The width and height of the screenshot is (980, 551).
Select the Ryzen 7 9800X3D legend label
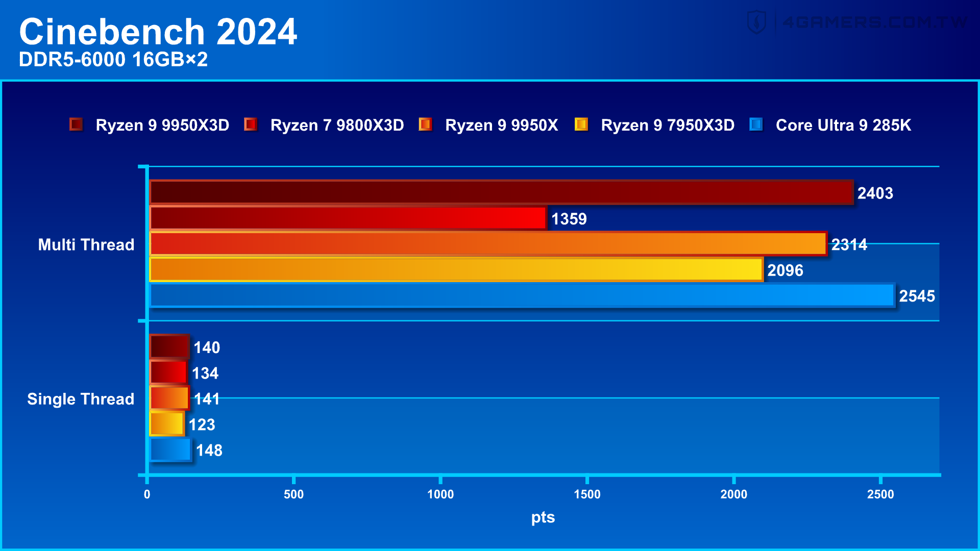click(337, 125)
